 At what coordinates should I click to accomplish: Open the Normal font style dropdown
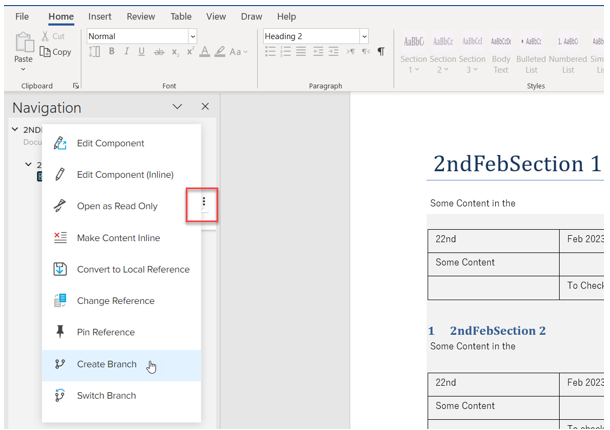pos(192,36)
